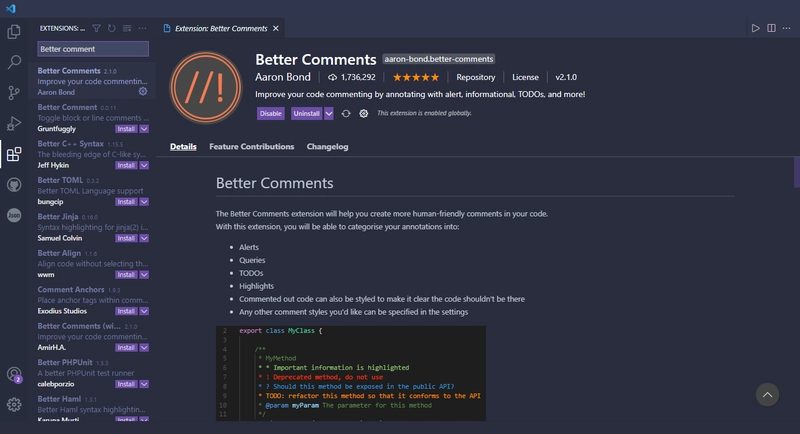Viewport: 800px width, 434px height.
Task: Filter extensions with the funnel icon
Action: point(96,29)
